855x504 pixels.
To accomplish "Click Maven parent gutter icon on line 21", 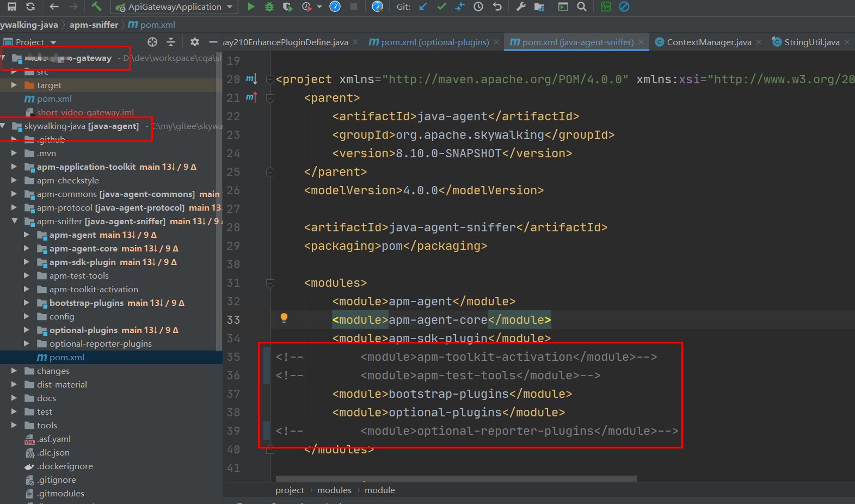I will (251, 97).
